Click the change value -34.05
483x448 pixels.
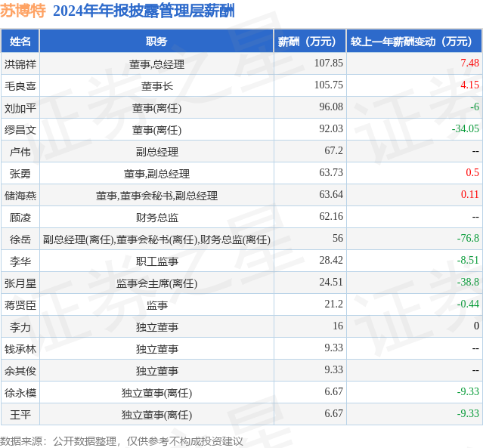point(466,128)
